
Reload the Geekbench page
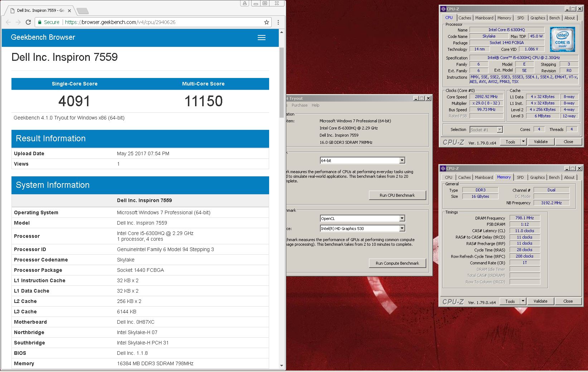coord(28,22)
